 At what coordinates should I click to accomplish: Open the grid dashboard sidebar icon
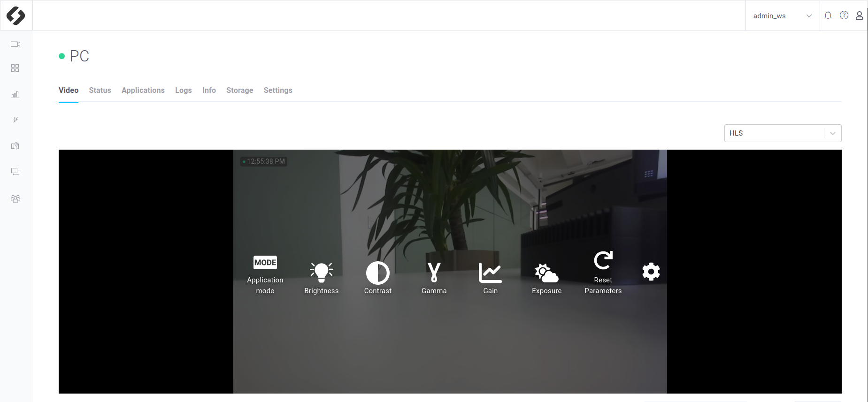(15, 68)
